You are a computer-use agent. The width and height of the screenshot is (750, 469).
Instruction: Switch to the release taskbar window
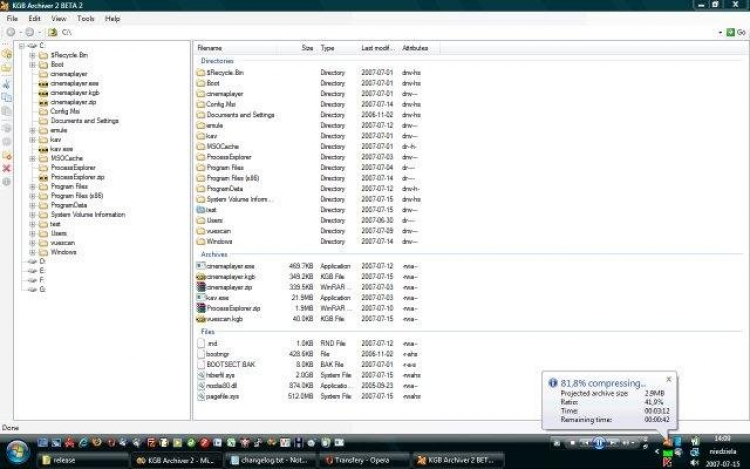(x=83, y=460)
